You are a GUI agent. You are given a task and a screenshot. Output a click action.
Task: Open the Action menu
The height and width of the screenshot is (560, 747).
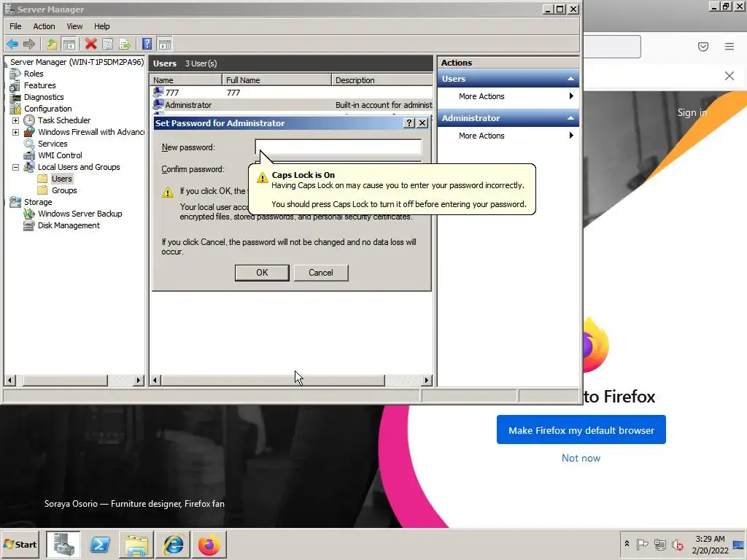[44, 26]
